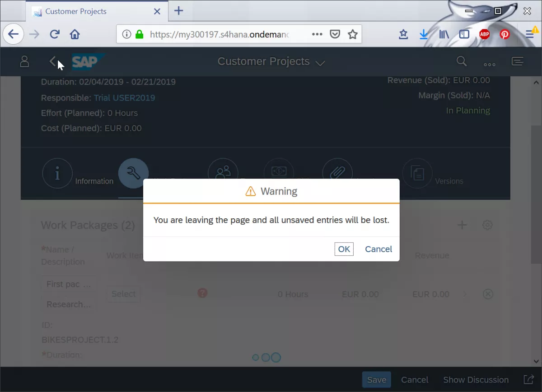Delete the first work package row
Screen dimensions: 542x392
click(x=488, y=294)
